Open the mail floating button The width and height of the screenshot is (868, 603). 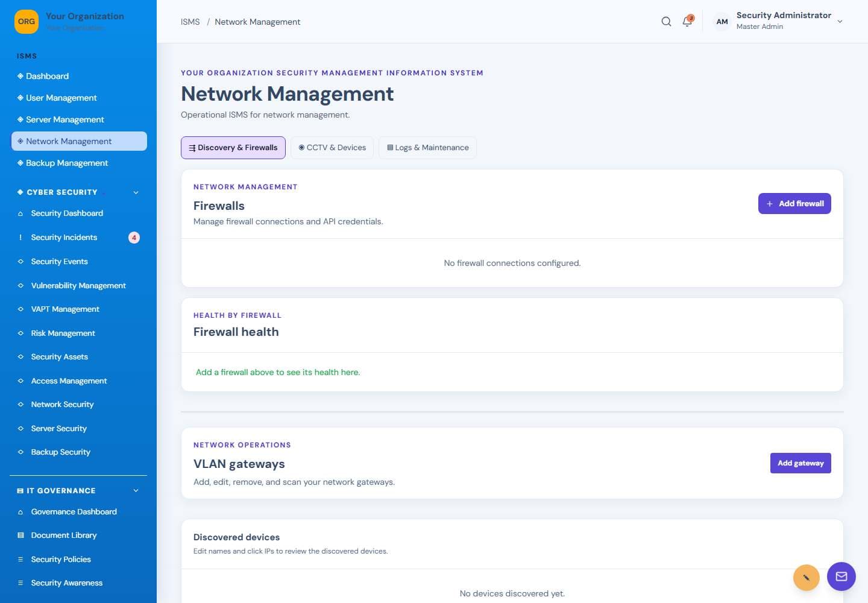pyautogui.click(x=841, y=576)
